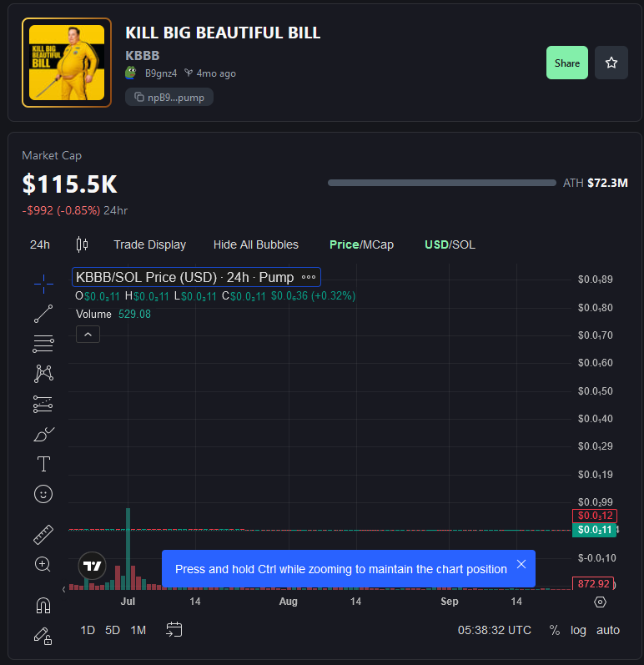Click the zoom in tool

click(43, 565)
